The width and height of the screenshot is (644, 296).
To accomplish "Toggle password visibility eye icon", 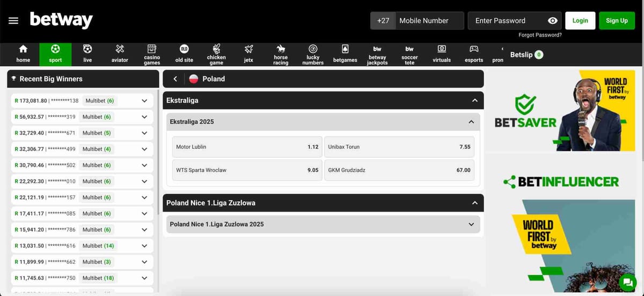I will pyautogui.click(x=552, y=20).
